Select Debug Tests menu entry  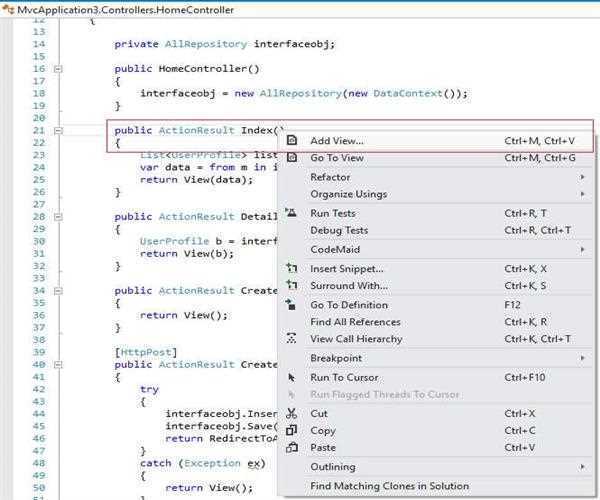click(x=436, y=230)
